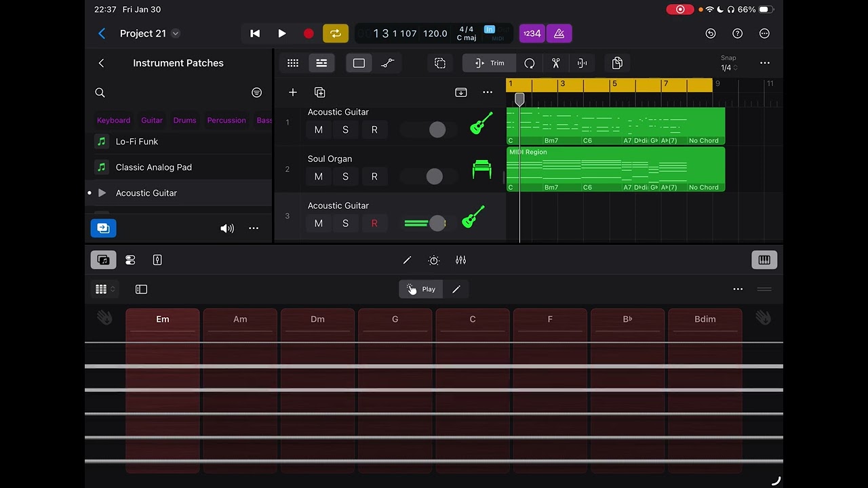
Task: Click the import tray icon in the track header
Action: coord(461,92)
